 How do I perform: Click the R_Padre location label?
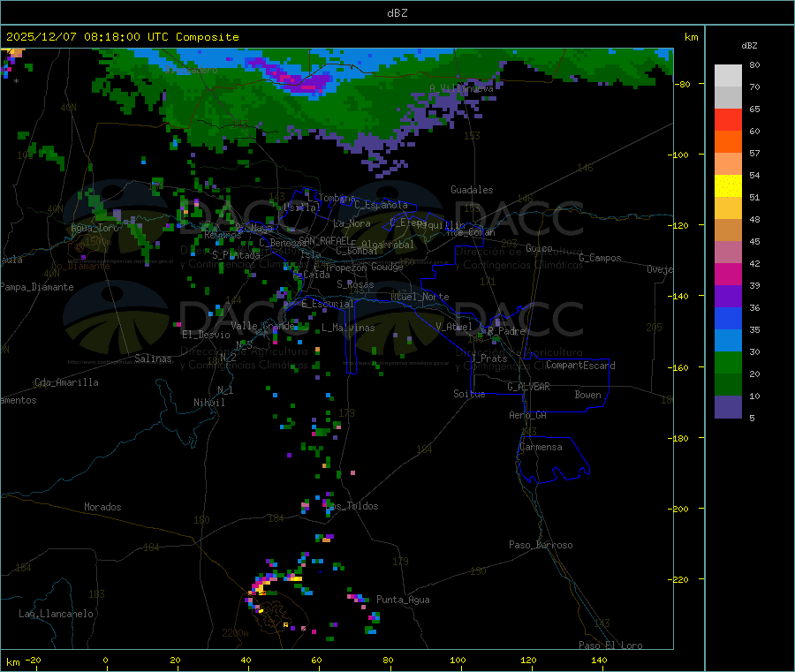click(x=506, y=331)
